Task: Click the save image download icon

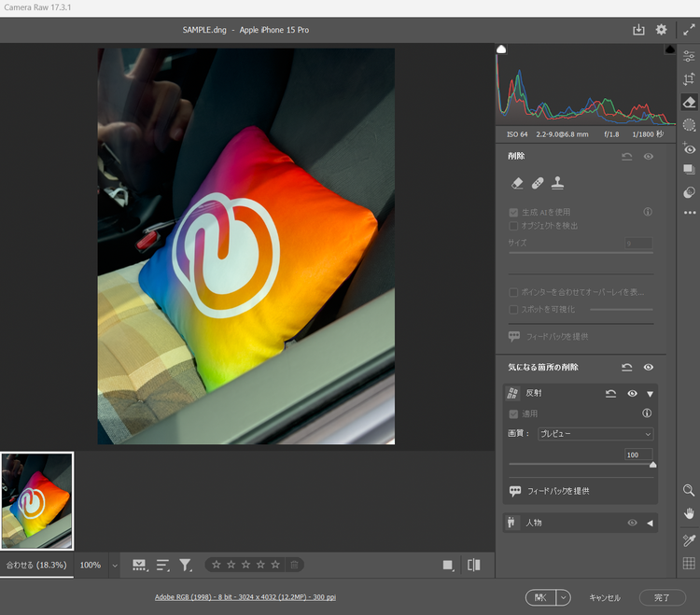Action: point(638,30)
